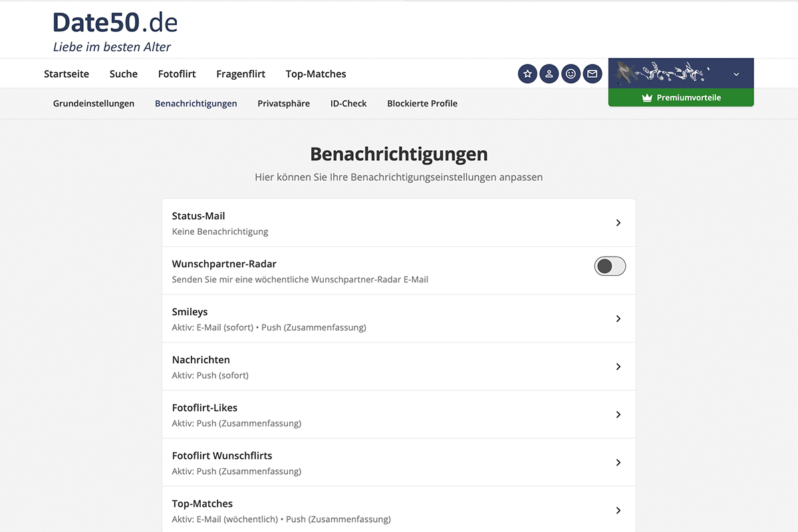The height and width of the screenshot is (532, 798).
Task: Open Fotoflirt-Likes chevron arrow
Action: tap(618, 414)
